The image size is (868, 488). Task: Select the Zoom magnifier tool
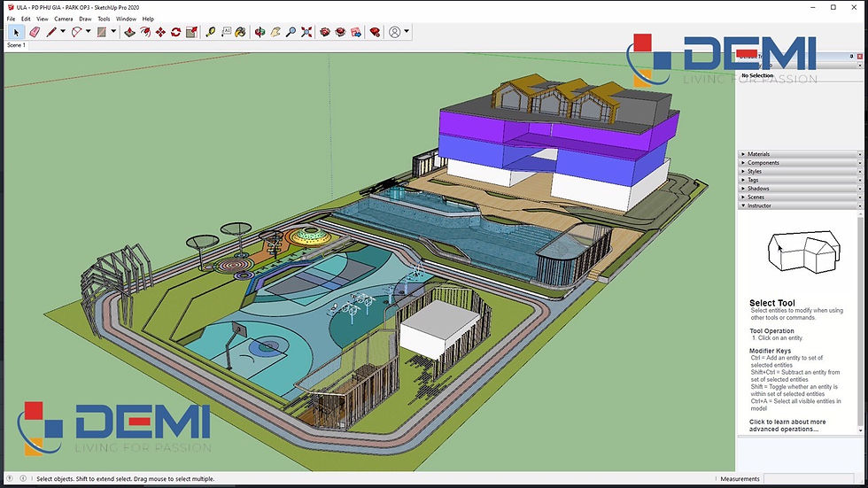pyautogui.click(x=291, y=32)
